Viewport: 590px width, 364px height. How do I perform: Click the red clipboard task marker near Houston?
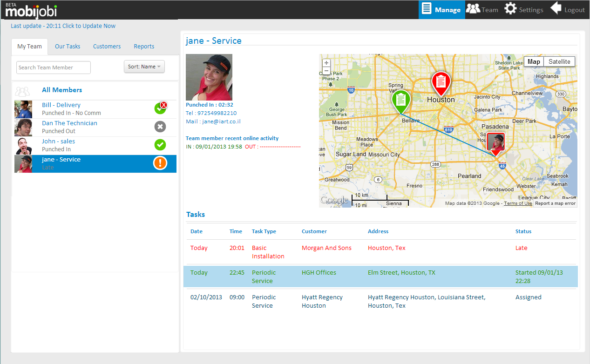[441, 82]
